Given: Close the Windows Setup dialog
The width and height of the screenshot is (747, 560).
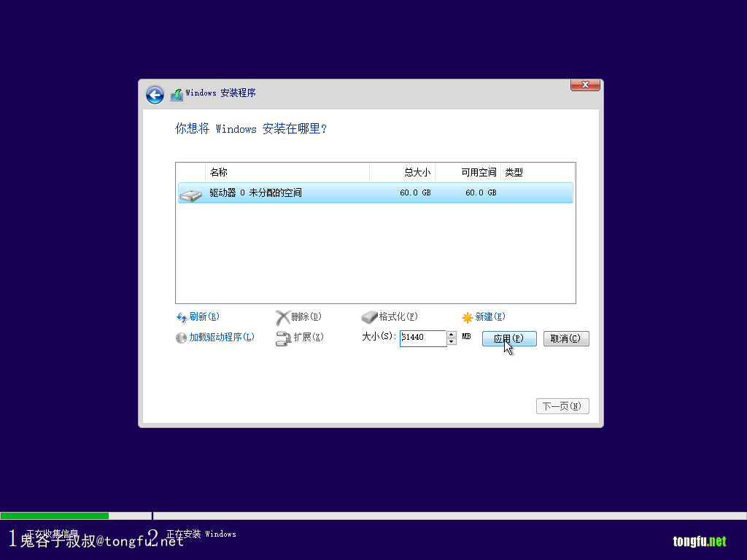Looking at the screenshot, I should coord(585,85).
